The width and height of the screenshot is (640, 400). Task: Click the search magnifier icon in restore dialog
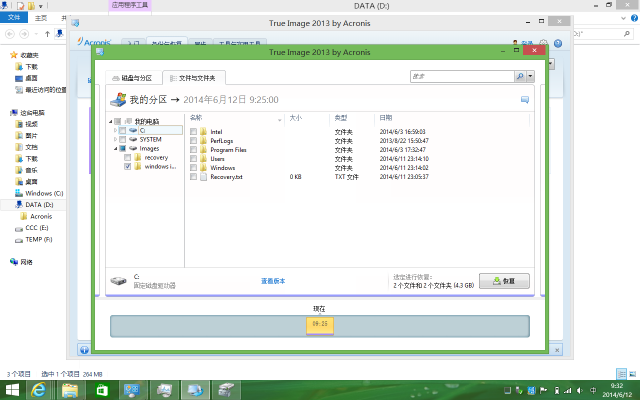click(520, 76)
